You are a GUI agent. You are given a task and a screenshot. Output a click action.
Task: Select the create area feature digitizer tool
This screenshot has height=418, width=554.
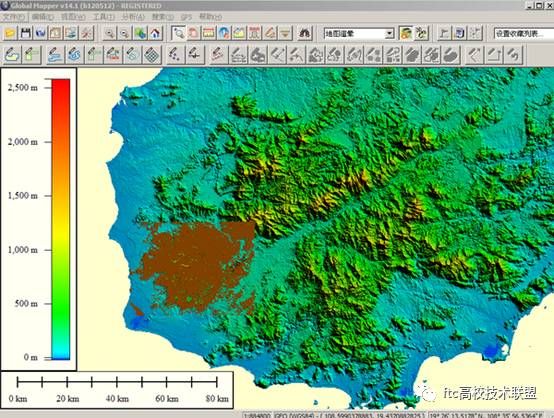(x=12, y=55)
